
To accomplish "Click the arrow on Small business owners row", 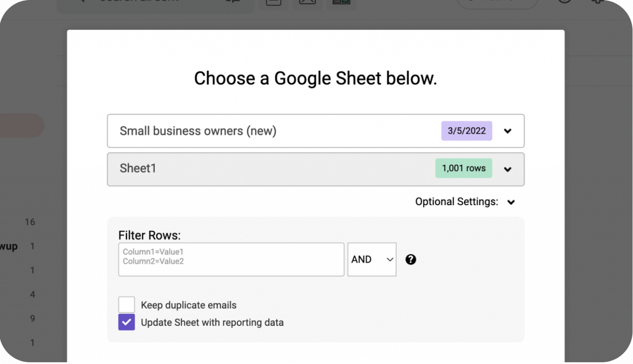I will click(x=508, y=131).
